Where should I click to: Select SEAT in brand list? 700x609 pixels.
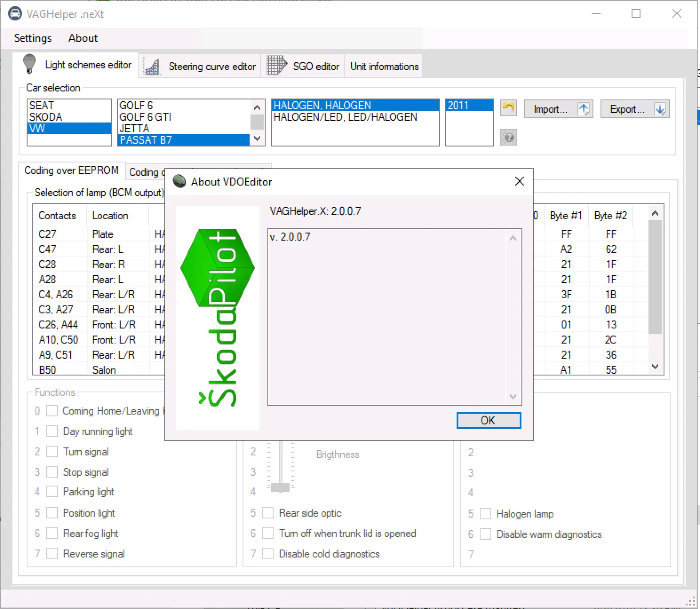[69, 105]
